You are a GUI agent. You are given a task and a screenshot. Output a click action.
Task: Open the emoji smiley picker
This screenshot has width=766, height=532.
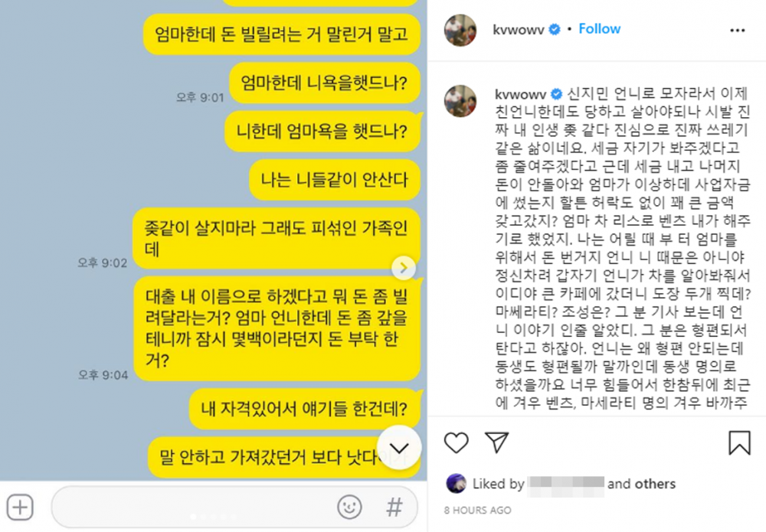click(349, 507)
